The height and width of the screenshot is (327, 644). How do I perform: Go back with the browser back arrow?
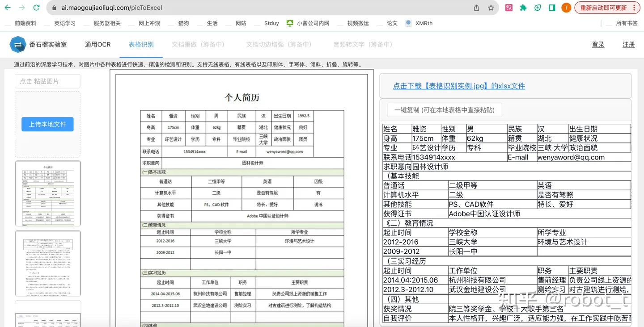8,8
